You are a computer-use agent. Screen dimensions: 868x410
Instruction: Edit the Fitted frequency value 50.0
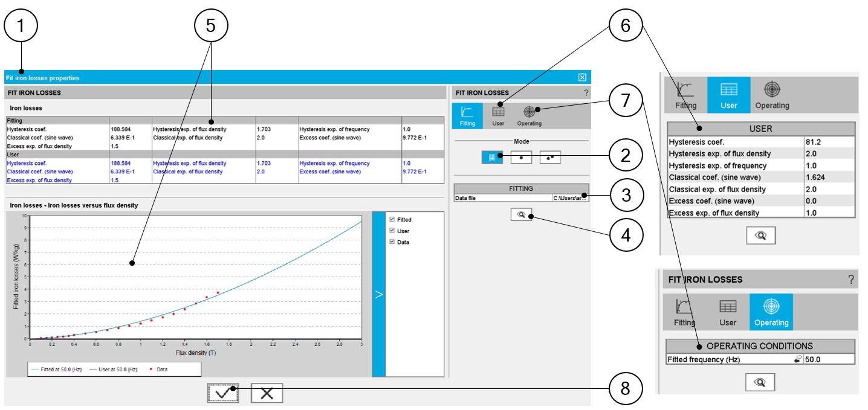(x=828, y=359)
